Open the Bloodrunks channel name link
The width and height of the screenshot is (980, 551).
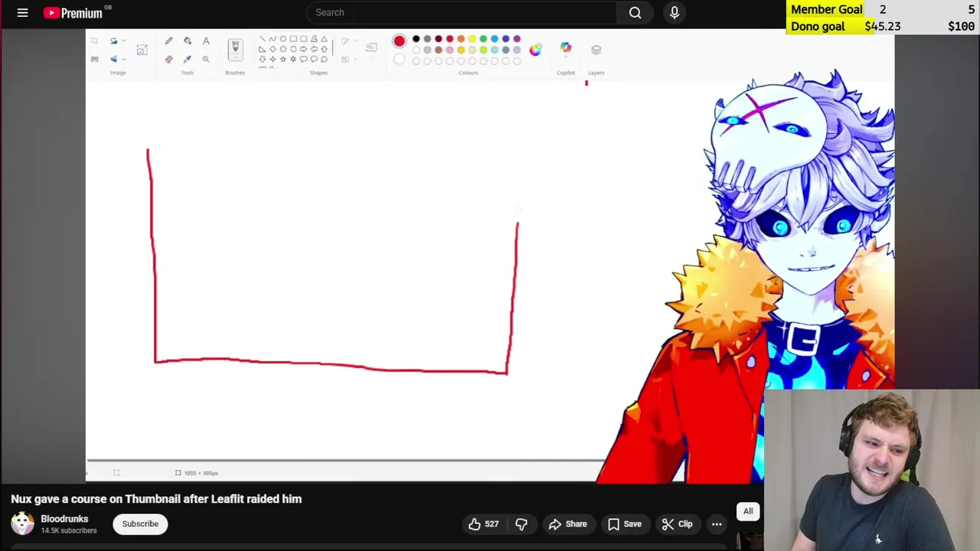(64, 519)
